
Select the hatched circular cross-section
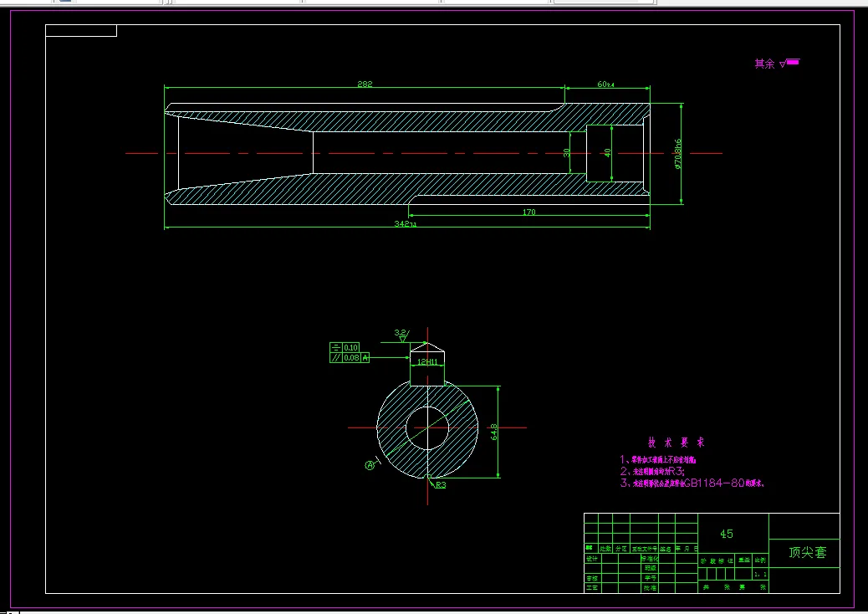click(x=427, y=428)
